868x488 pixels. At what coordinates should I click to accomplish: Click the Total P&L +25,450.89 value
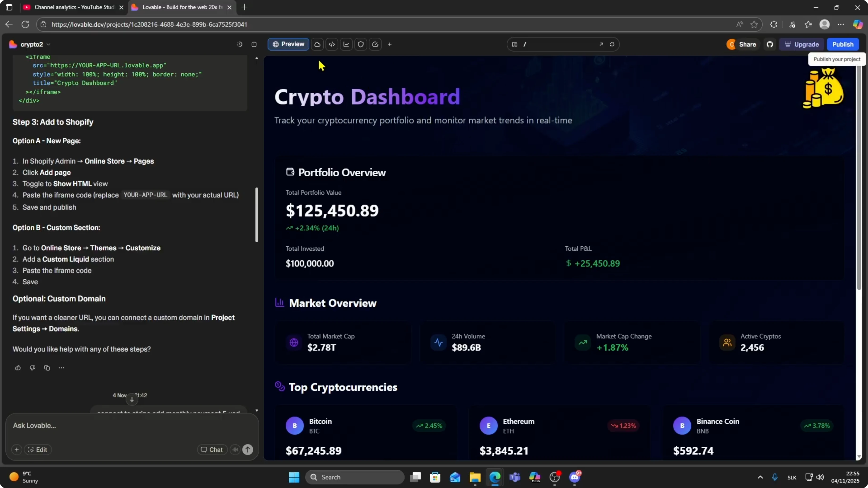point(593,263)
